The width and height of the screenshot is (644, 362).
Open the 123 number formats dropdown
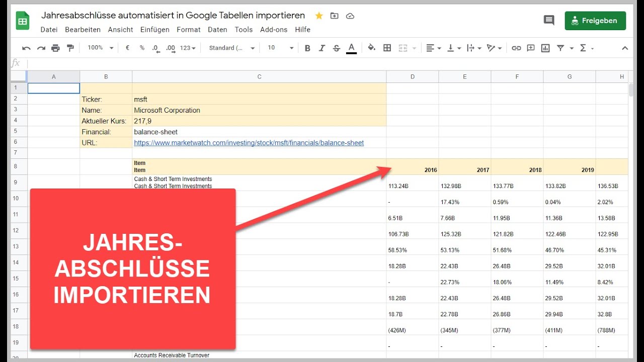(x=188, y=48)
